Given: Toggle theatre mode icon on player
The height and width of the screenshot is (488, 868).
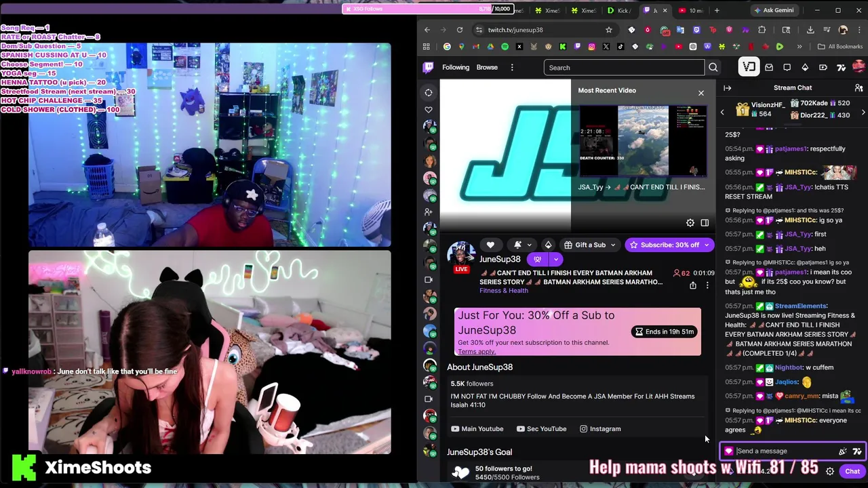Looking at the screenshot, I should (x=705, y=222).
